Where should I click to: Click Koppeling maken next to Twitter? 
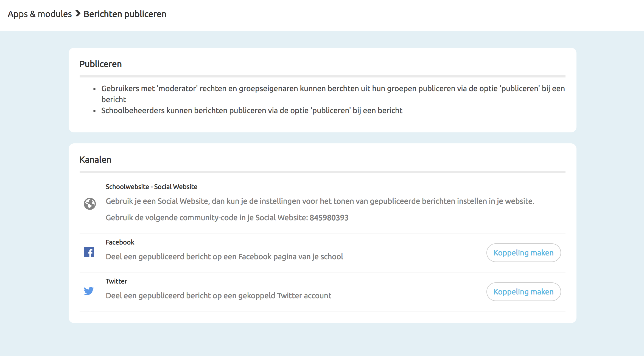point(523,292)
